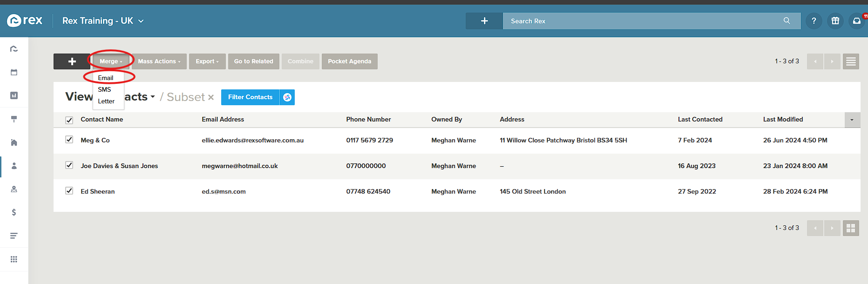Uncheck the Meg & Co checkbox

tap(69, 140)
